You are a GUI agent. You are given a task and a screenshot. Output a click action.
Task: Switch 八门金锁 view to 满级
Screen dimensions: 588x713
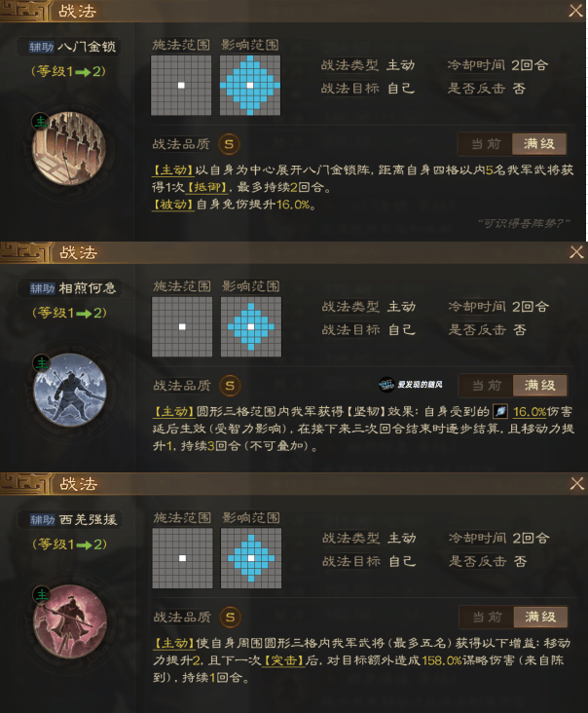click(539, 144)
